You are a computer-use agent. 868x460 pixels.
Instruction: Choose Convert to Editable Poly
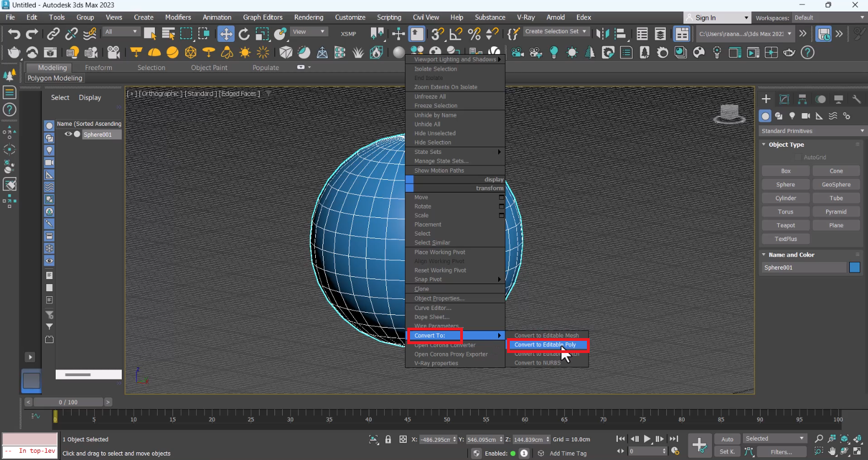(544, 345)
